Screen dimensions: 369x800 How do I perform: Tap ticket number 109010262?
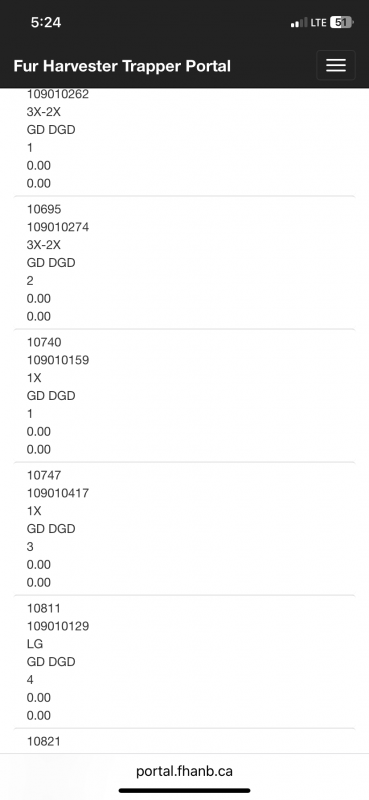click(x=58, y=94)
